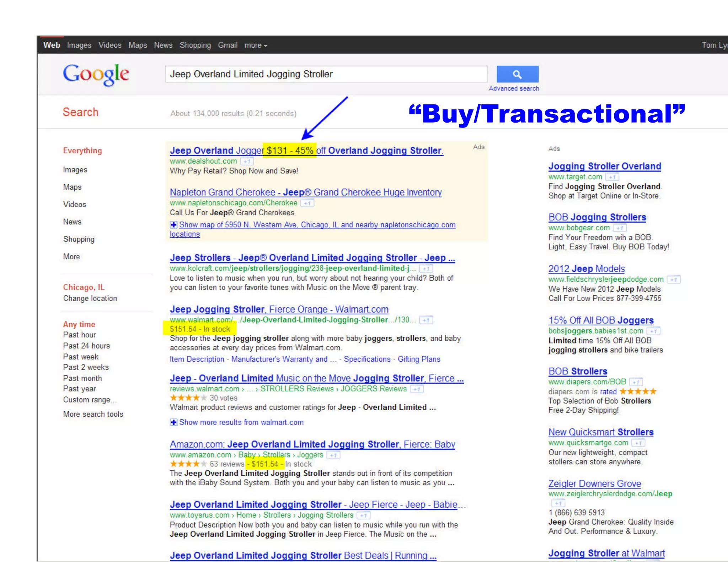Filter by News in left sidebar
Image resolution: width=728 pixels, height=562 pixels.
[x=72, y=222]
